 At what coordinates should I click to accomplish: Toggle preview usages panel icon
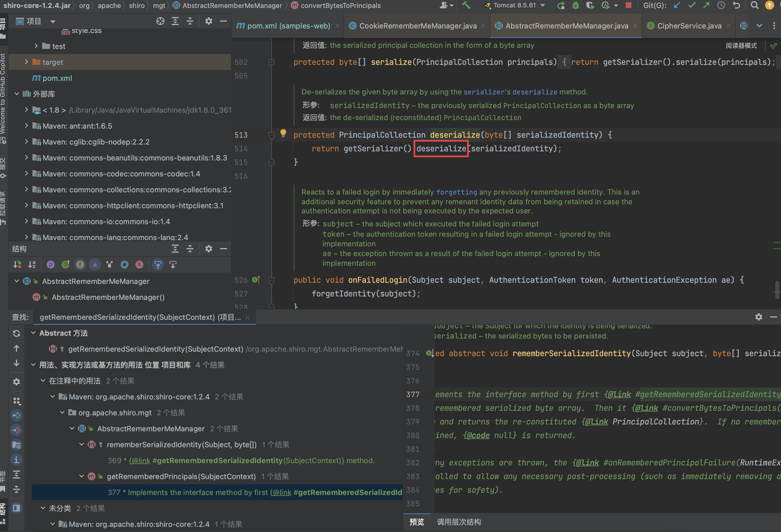pos(16,508)
